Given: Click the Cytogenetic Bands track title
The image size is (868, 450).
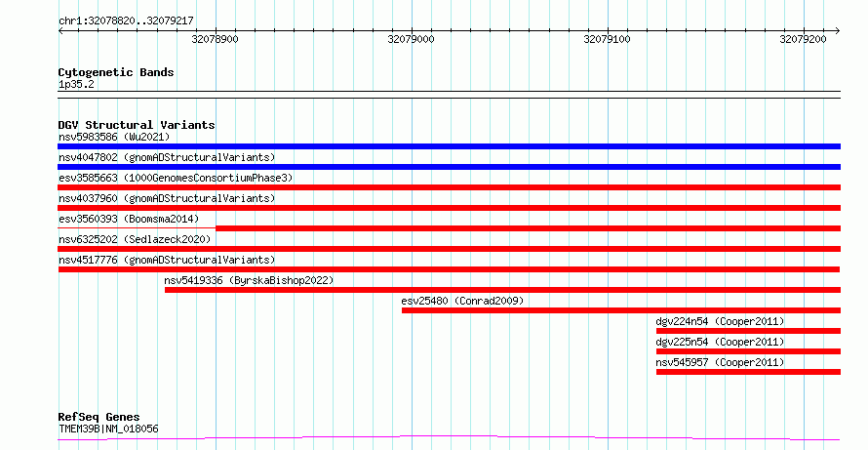Looking at the screenshot, I should 116,72.
